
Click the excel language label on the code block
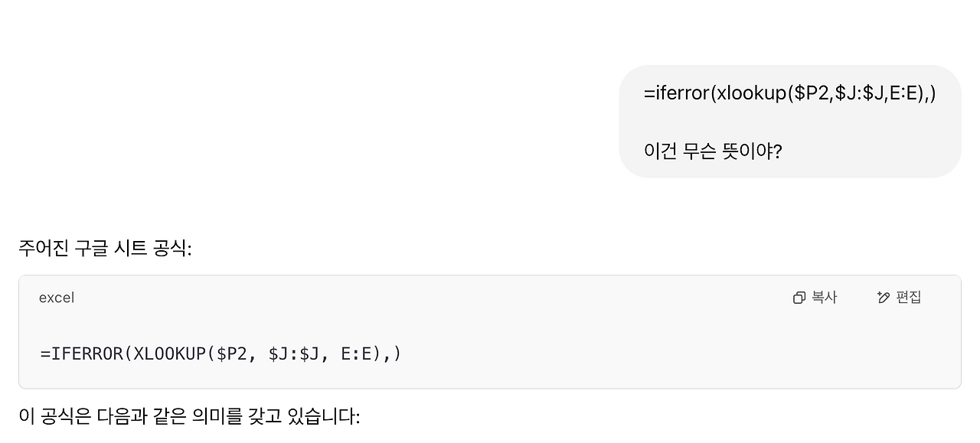pyautogui.click(x=56, y=298)
